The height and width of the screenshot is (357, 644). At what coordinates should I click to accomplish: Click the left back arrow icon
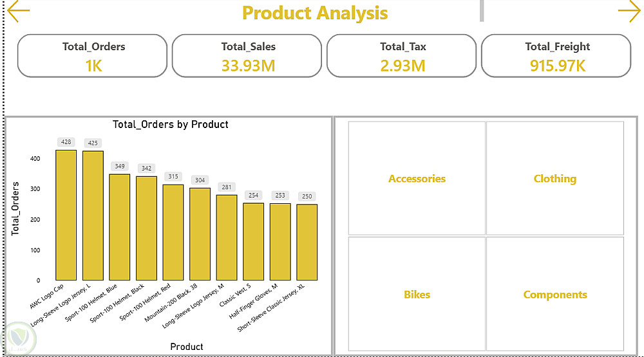pos(19,11)
